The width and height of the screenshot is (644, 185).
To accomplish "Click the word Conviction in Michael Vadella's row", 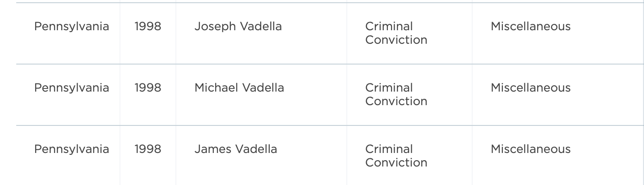I will pyautogui.click(x=396, y=101).
